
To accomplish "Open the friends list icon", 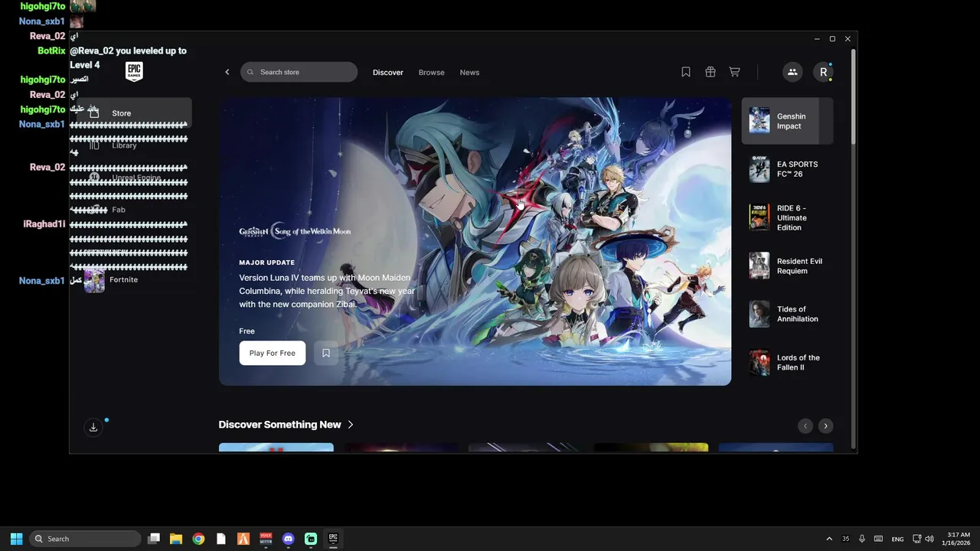I will (x=792, y=72).
